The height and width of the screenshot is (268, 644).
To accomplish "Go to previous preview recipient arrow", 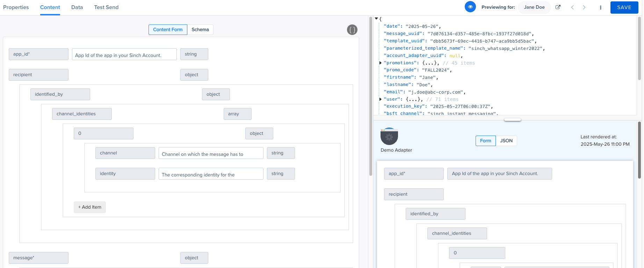I will point(572,7).
